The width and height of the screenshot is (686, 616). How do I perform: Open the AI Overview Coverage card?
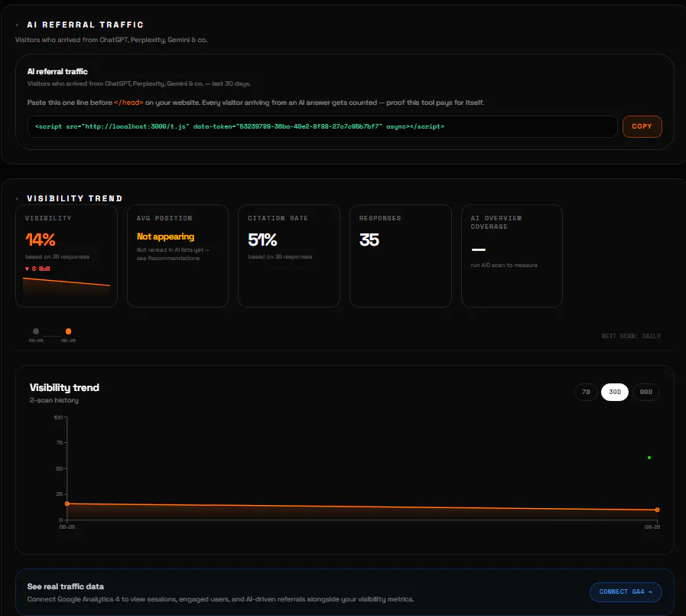pos(512,256)
